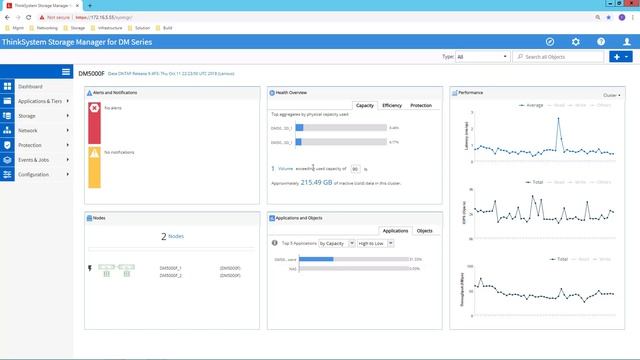The image size is (640, 360).
Task: Open the Solution bookmark folder
Action: coord(139,28)
